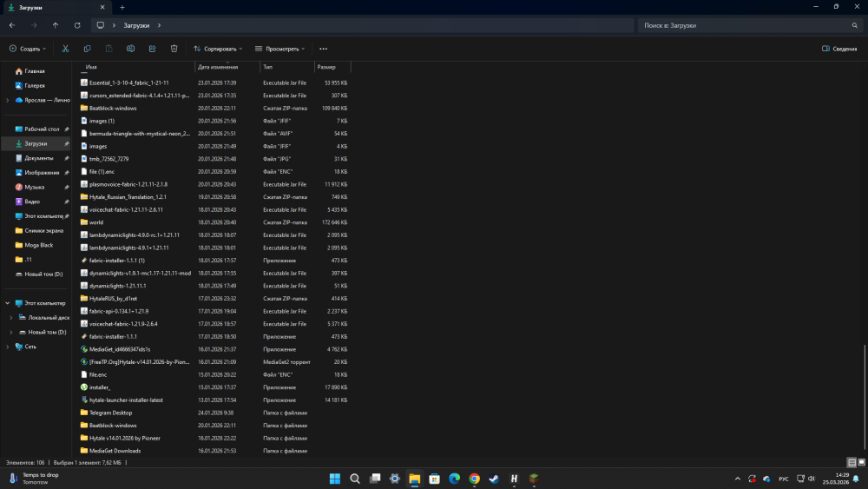Open Музыка in sidebar
The width and height of the screenshot is (868, 489).
tap(36, 188)
